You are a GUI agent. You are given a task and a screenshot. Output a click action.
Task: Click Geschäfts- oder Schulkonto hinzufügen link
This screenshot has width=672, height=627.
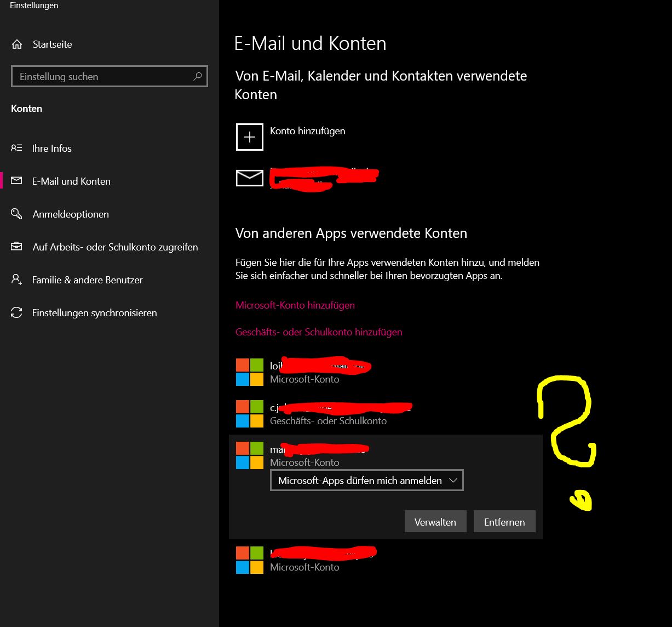click(319, 332)
